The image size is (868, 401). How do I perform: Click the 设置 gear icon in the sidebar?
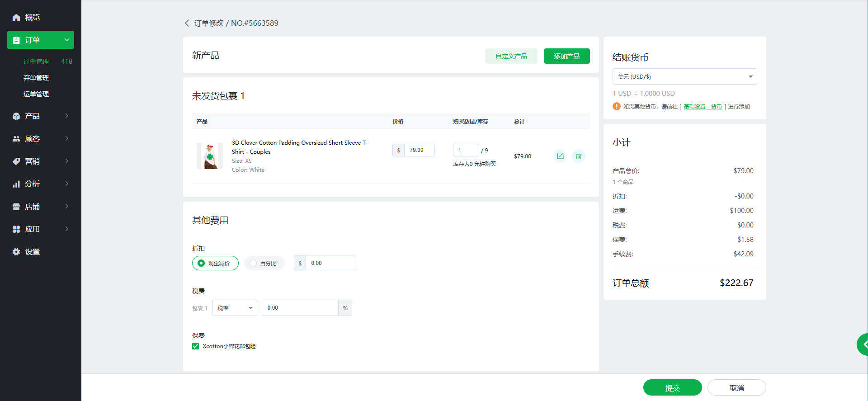point(16,252)
